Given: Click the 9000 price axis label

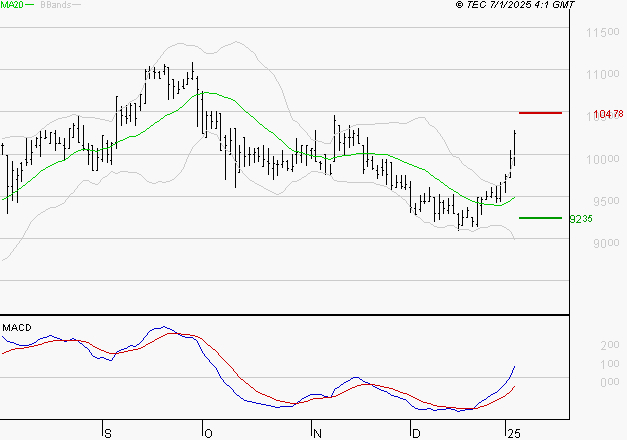Looking at the screenshot, I should tap(606, 243).
